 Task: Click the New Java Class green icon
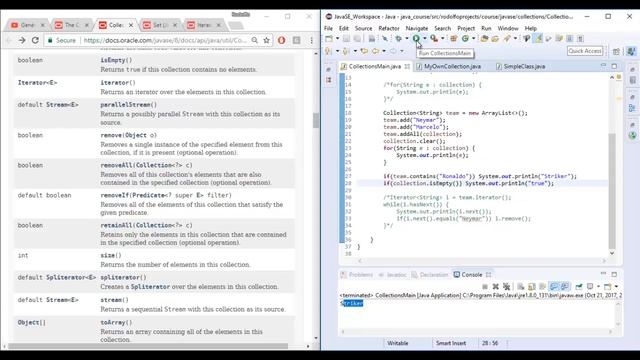coord(465,38)
